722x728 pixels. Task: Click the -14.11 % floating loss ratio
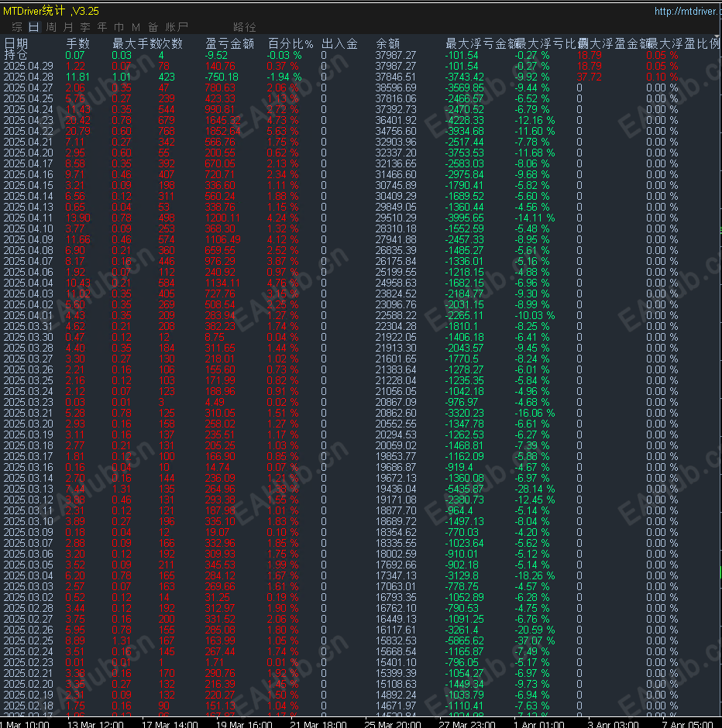tap(535, 218)
